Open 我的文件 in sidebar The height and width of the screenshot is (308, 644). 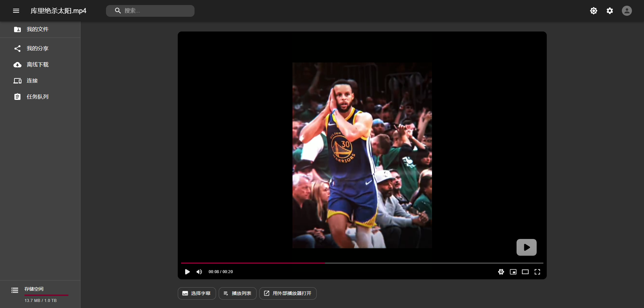pos(40,29)
